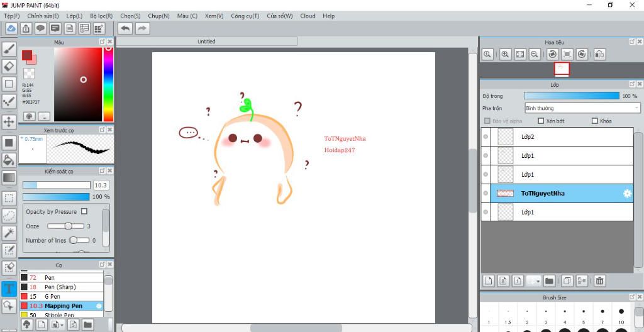Open settings gear on ToTNguyetNha layer
Viewport: 644px width, 332px height.
[627, 194]
